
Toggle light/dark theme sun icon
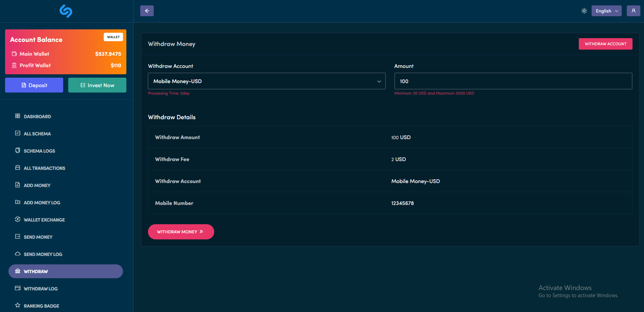[584, 11]
